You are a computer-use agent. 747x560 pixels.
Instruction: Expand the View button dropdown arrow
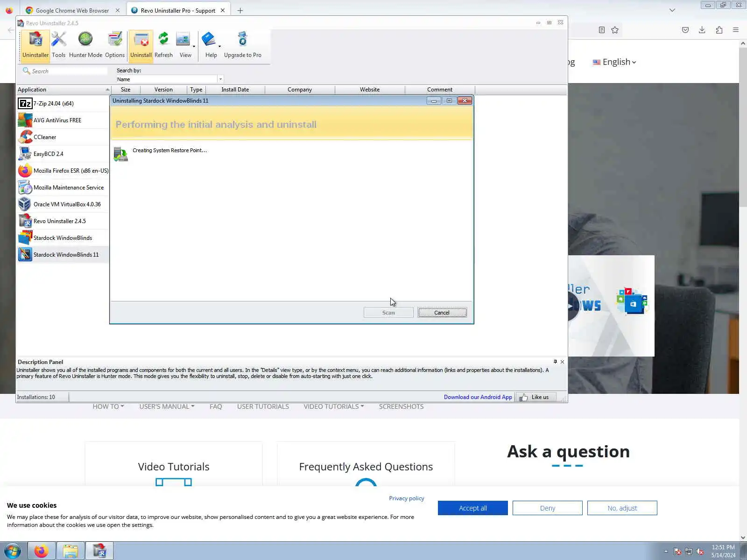click(194, 46)
